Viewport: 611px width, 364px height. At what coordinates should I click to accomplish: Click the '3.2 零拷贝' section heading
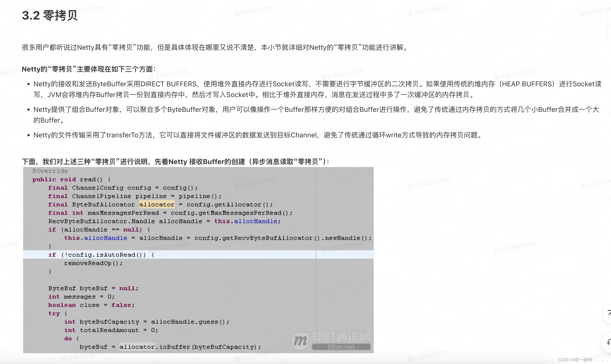coord(50,15)
